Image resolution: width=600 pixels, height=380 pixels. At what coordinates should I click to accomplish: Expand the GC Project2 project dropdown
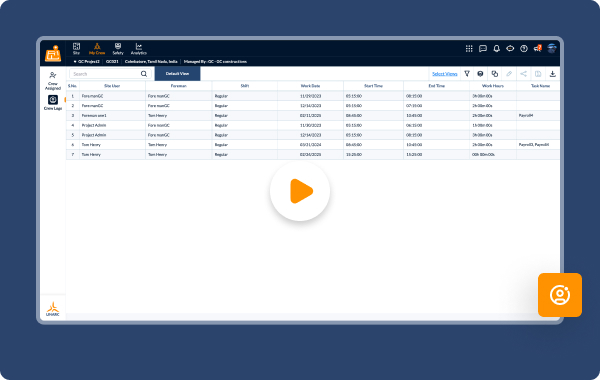[86, 62]
